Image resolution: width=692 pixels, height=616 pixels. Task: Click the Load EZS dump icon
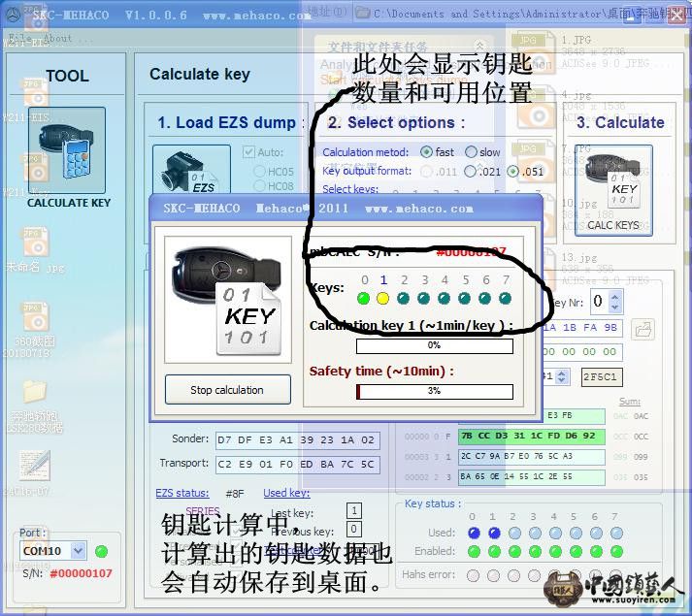click(x=191, y=170)
